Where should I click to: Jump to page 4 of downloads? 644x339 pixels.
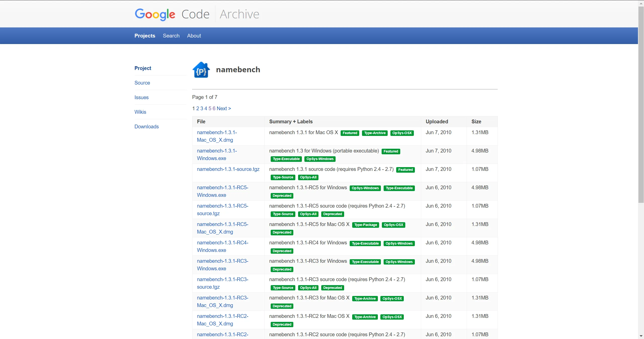pyautogui.click(x=206, y=108)
